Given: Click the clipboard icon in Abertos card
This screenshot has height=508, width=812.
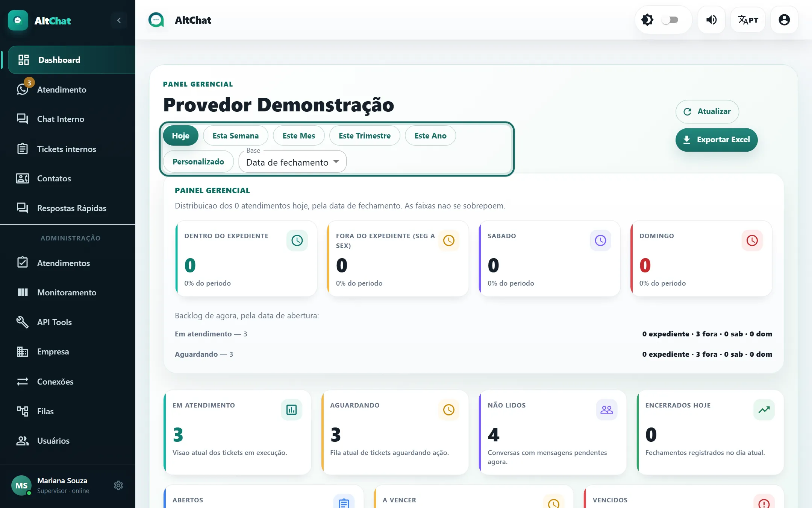Looking at the screenshot, I should pyautogui.click(x=344, y=503).
